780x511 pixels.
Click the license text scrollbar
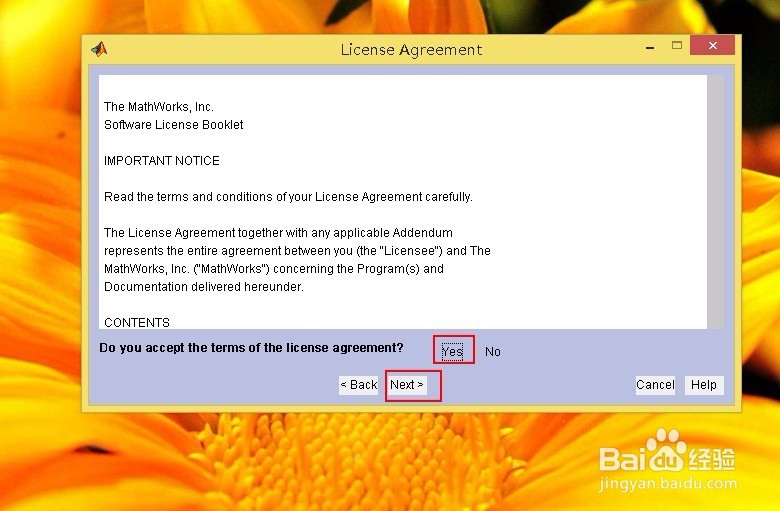click(715, 202)
